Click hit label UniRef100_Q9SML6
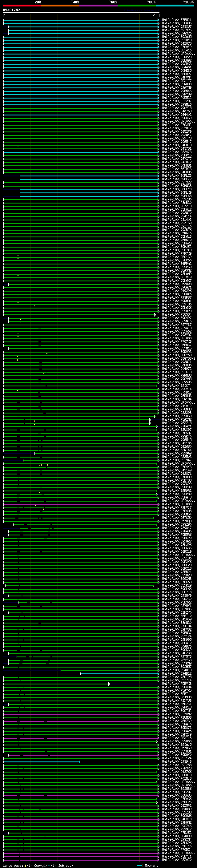The image size is (197, 868). pos(176,104)
